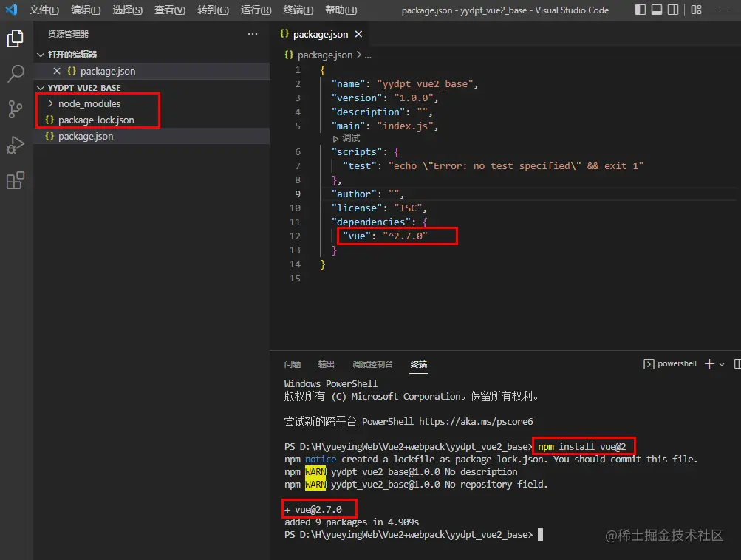The width and height of the screenshot is (741, 560).
Task: Toggle the bottom panel layout icon
Action: click(x=656, y=10)
